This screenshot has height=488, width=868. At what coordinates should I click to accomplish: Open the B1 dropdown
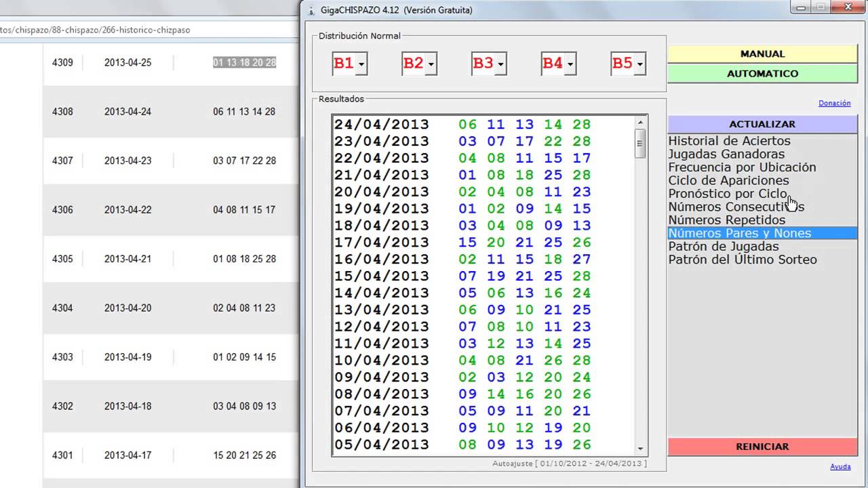pos(362,64)
